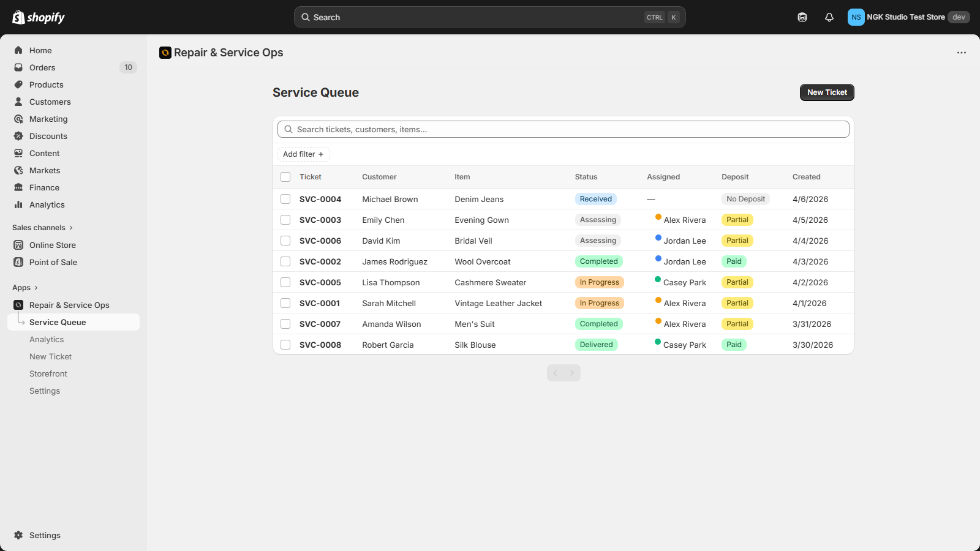Go to Discounts via its sidebar icon

pyautogui.click(x=18, y=136)
